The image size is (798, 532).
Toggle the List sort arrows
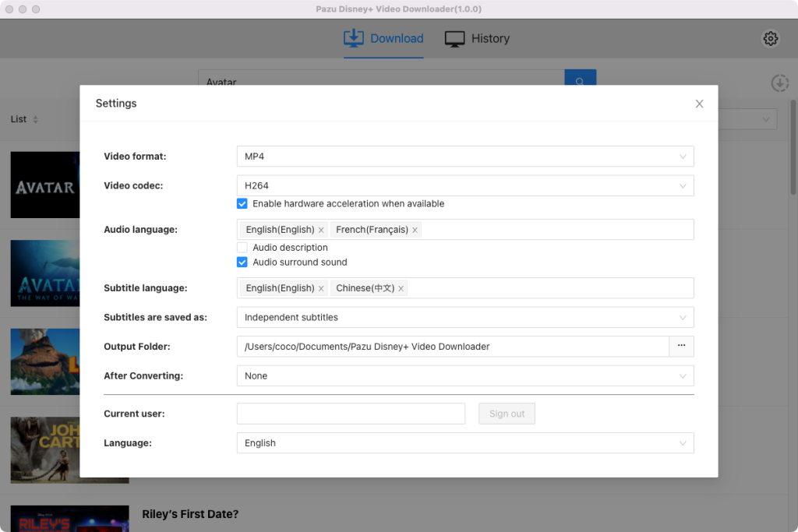click(x=35, y=119)
